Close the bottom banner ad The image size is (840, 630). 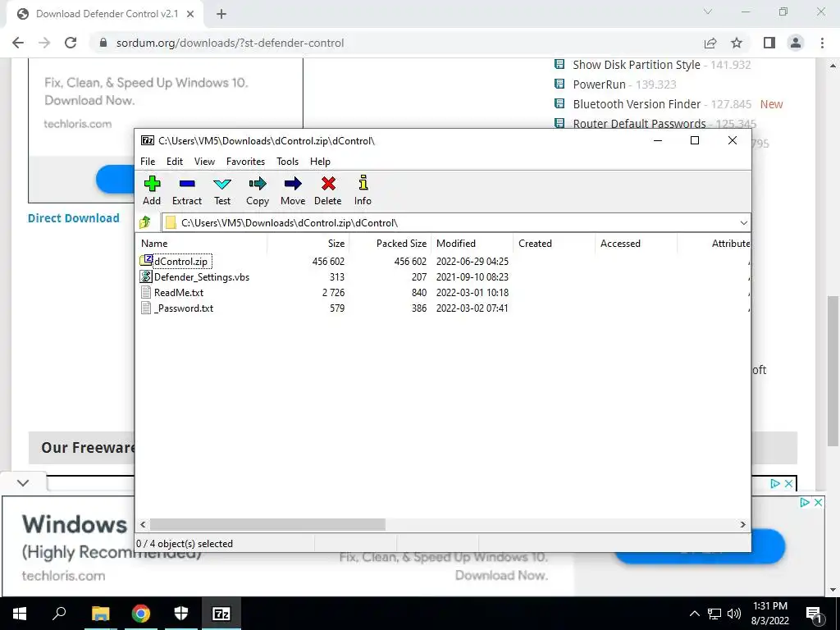(x=818, y=503)
